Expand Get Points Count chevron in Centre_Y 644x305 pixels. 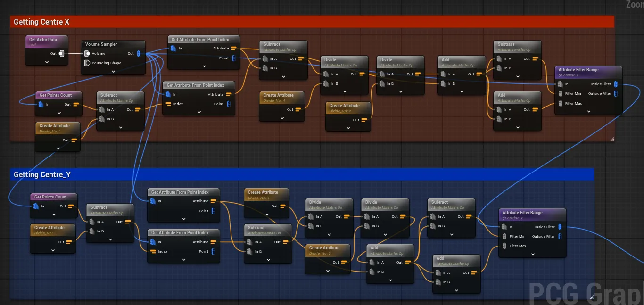[54, 215]
